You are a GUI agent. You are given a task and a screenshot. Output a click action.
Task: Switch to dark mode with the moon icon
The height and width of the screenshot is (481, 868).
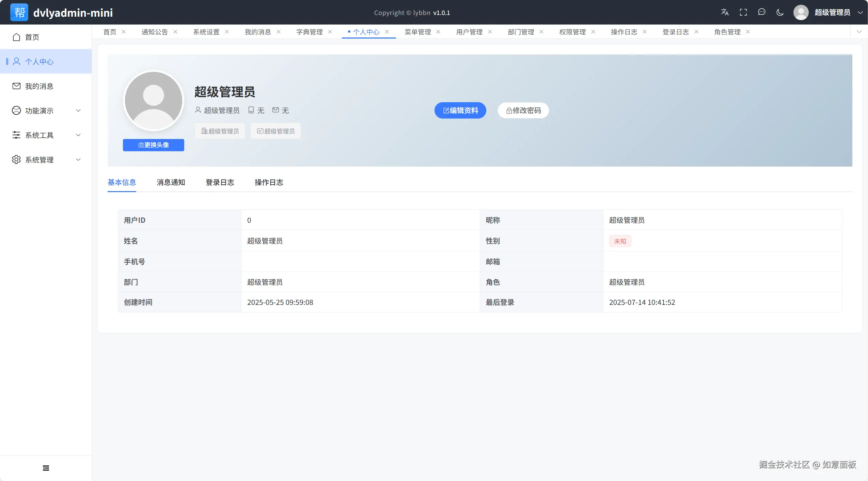click(780, 12)
